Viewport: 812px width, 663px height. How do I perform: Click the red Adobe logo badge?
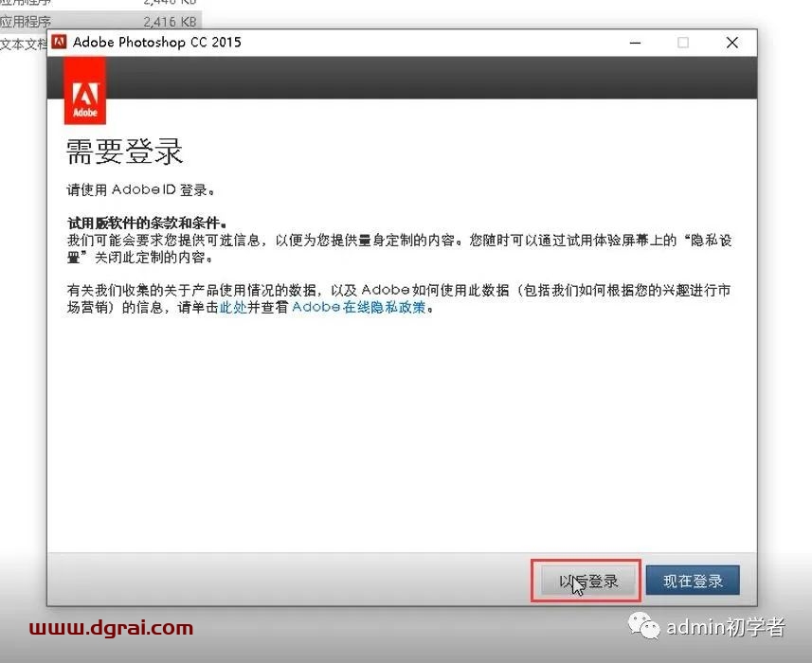[x=85, y=92]
